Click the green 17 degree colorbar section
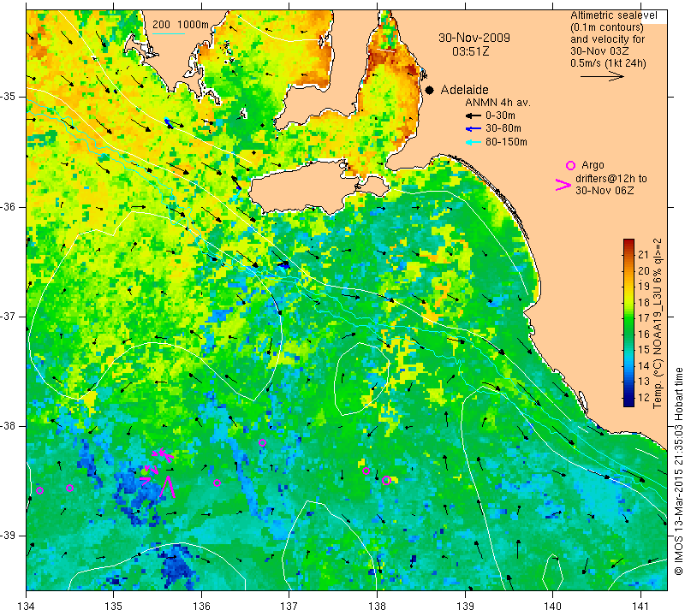The image size is (685, 616). pos(628,318)
